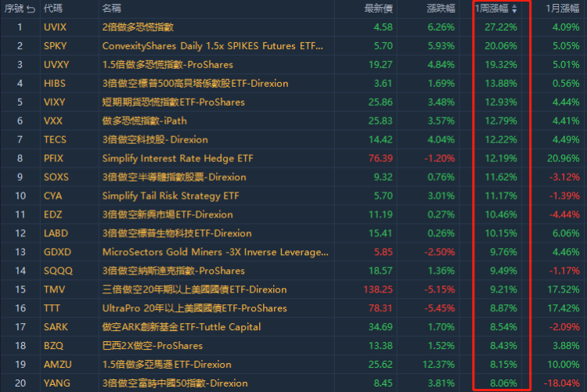The width and height of the screenshot is (587, 392).
Task: Select ticker VIXY in row 5
Action: (55, 102)
